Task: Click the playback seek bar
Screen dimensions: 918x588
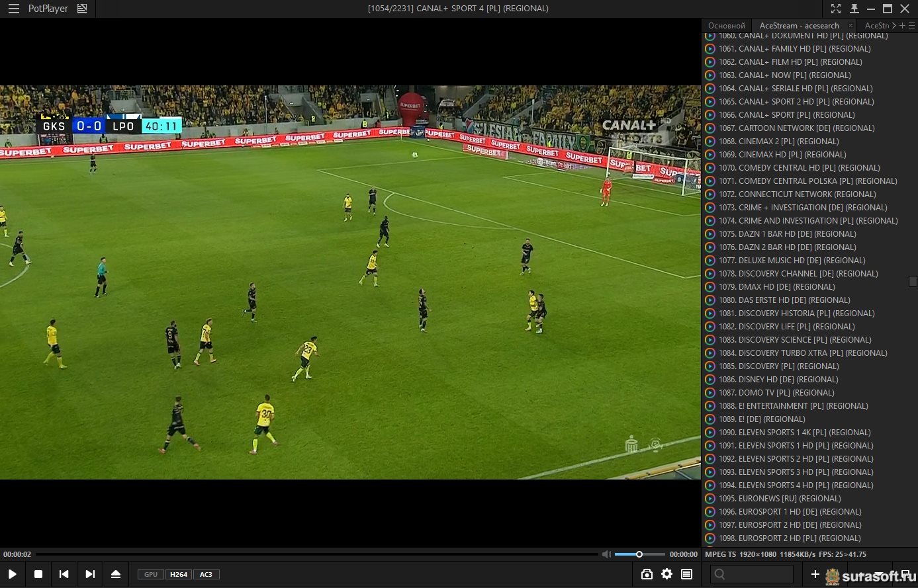Action: [x=316, y=554]
